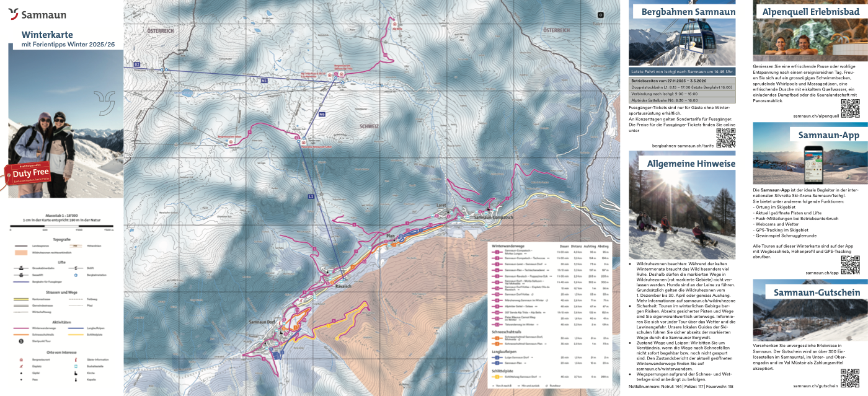Open the samnaun.ch/wildruhezone link in the notes
This screenshot has width=868, height=396.
[710, 301]
